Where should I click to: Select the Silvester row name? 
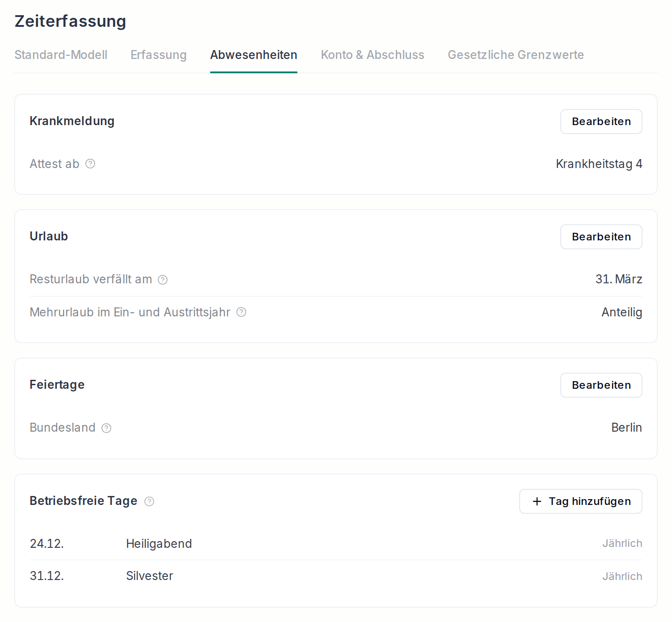150,576
